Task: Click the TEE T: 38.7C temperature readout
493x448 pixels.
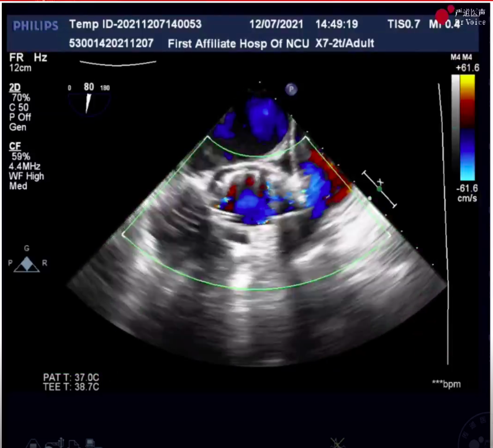Action: click(71, 386)
